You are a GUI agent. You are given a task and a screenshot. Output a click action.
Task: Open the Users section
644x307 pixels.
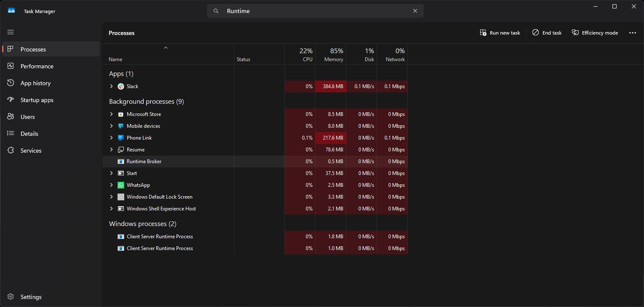tap(27, 117)
